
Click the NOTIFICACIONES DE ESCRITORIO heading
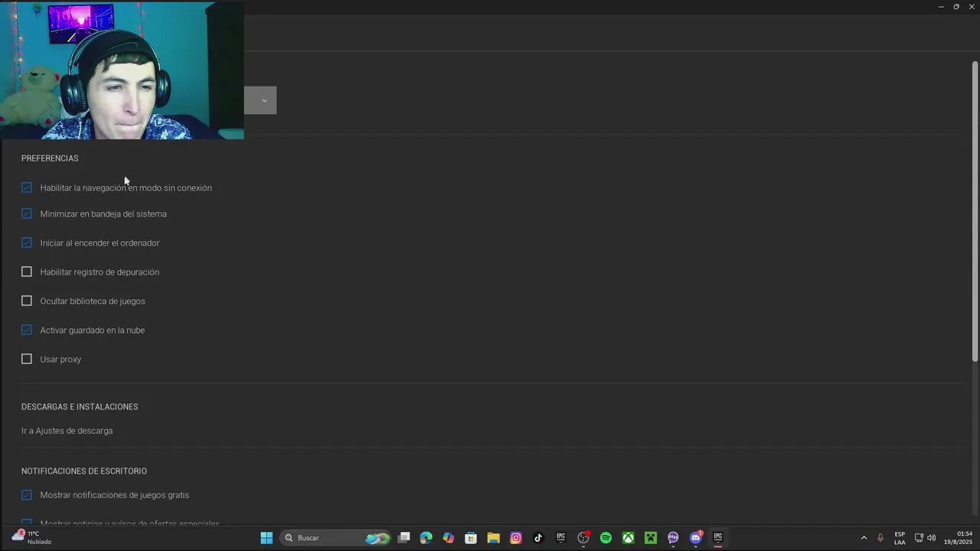pos(84,471)
